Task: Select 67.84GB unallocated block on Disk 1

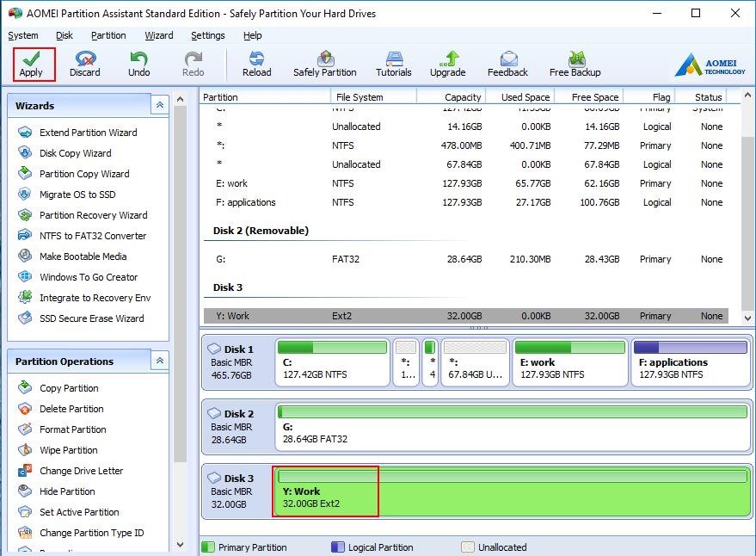Action: 475,363
